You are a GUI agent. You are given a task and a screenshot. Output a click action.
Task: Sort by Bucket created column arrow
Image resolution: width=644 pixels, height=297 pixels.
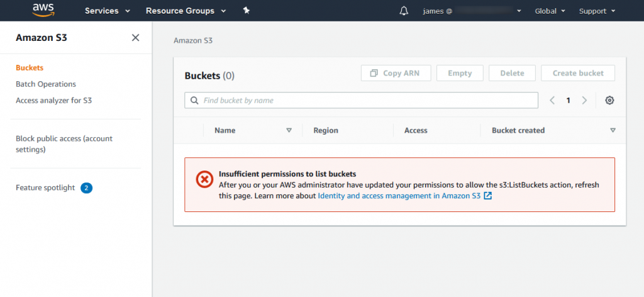coord(613,130)
